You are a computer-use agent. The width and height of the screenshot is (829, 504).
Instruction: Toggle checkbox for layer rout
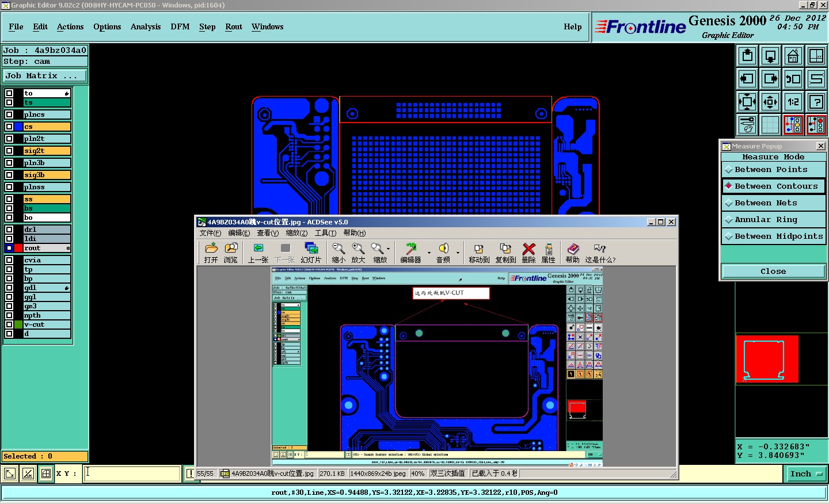click(9, 248)
